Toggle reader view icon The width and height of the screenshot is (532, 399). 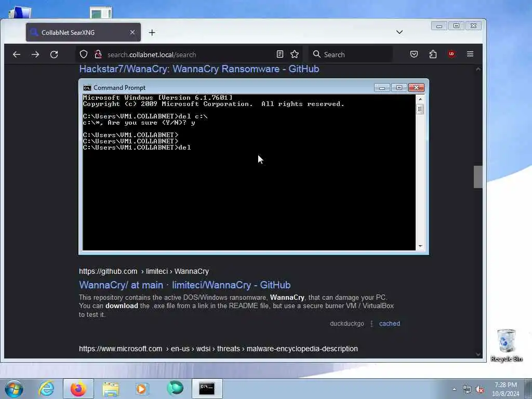[280, 54]
